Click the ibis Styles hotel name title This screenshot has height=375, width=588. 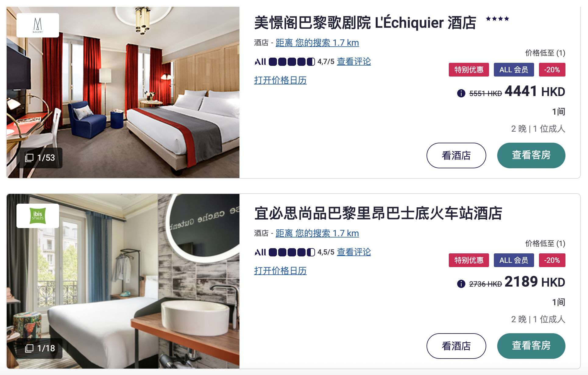coord(378,213)
